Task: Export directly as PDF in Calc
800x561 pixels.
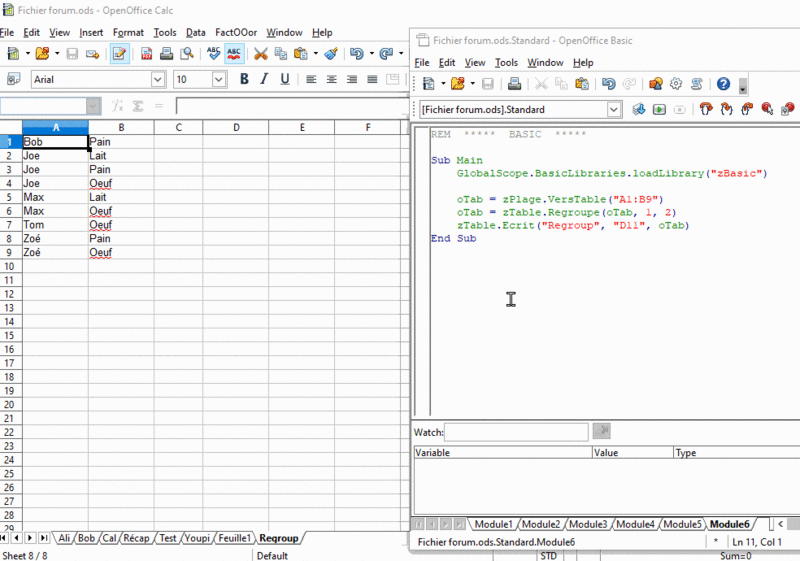Action: pos(146,54)
